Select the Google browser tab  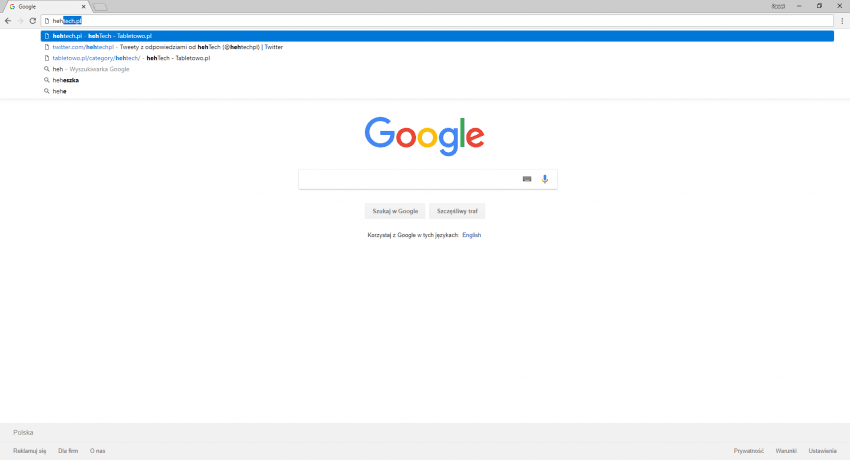tap(46, 7)
